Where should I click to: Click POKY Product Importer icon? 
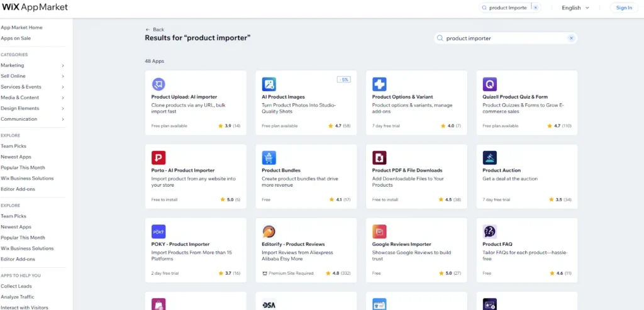(x=158, y=231)
